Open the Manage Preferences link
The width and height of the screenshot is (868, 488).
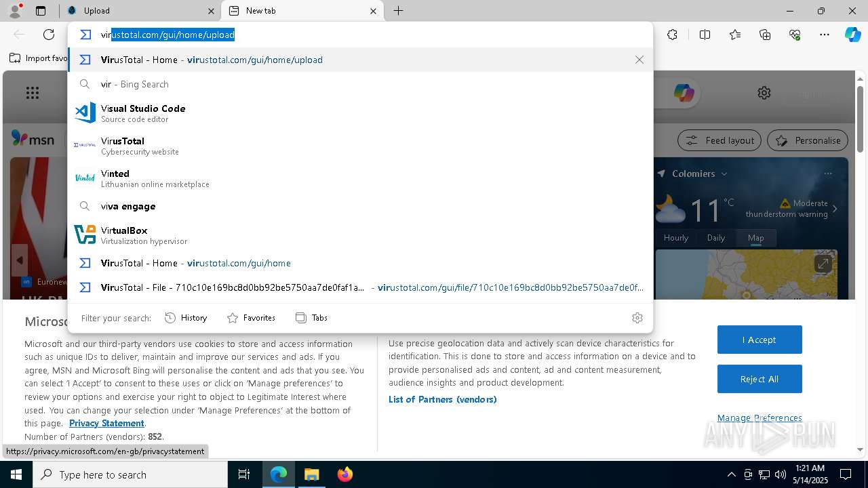759,418
